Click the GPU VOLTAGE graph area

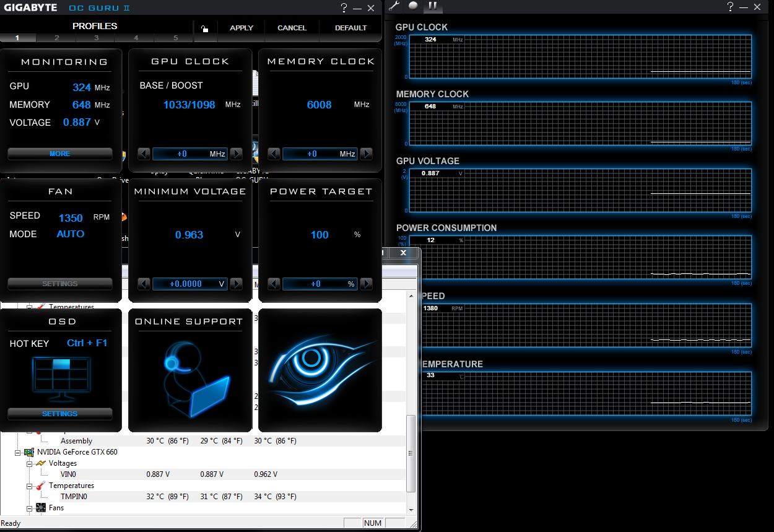click(x=580, y=190)
